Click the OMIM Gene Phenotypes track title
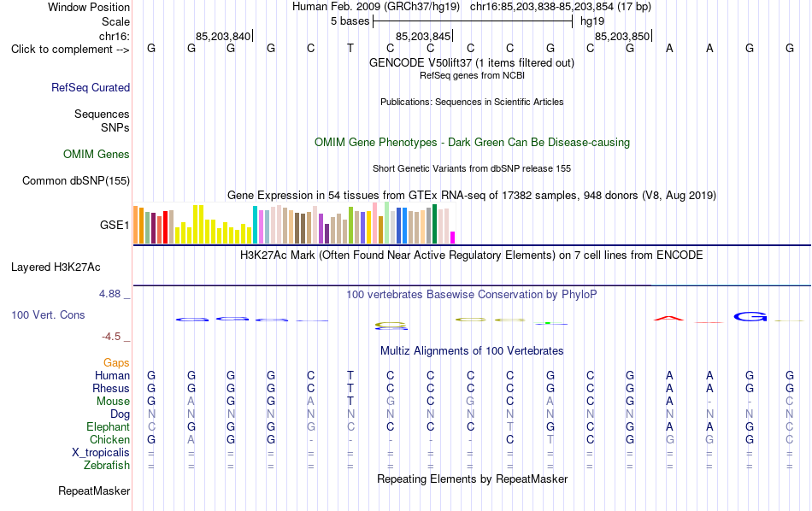812x511 pixels. click(x=473, y=143)
